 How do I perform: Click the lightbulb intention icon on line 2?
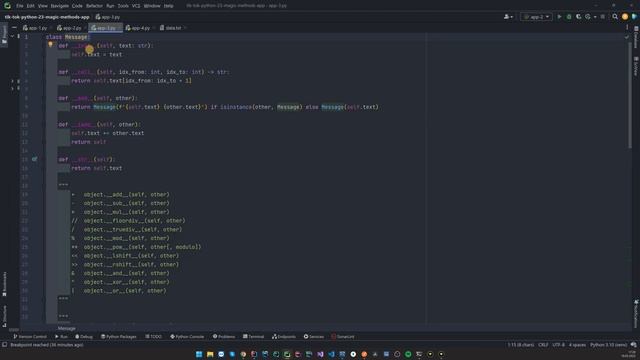click(50, 45)
